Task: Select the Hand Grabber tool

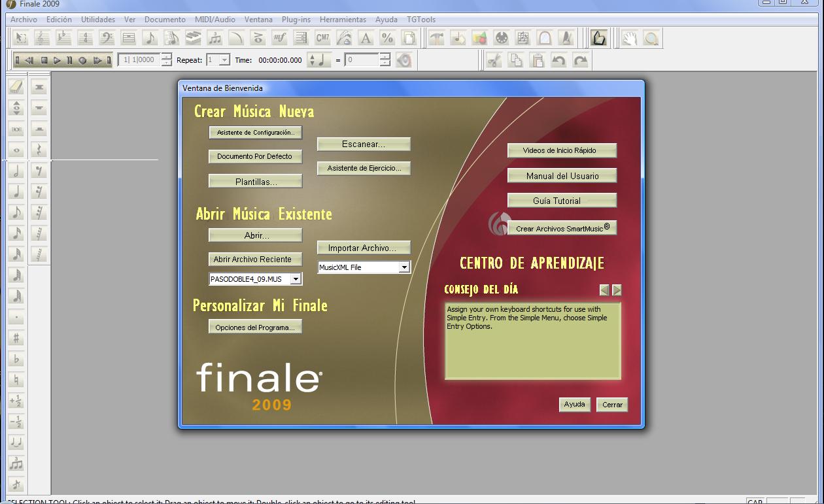Action: coord(629,39)
